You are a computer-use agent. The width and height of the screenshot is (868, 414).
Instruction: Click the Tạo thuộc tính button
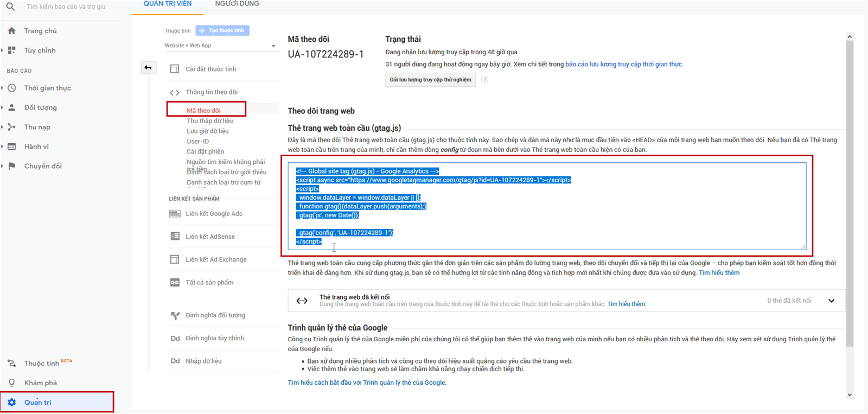222,31
